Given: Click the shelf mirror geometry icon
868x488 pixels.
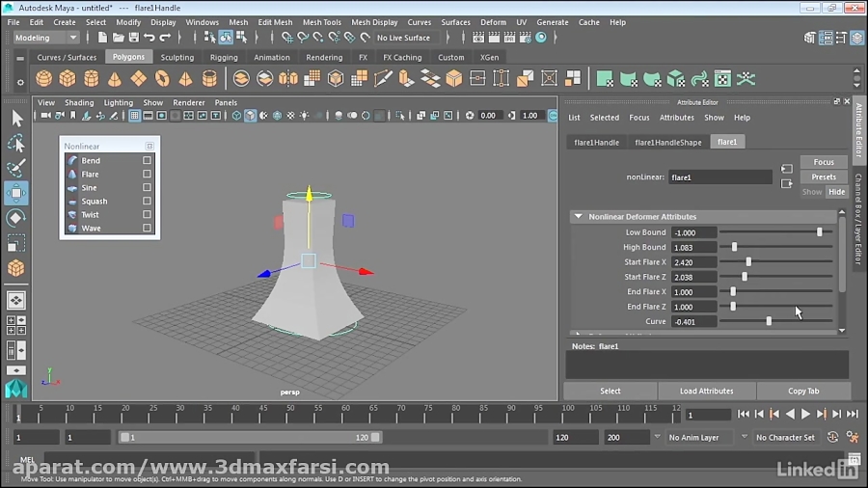Looking at the screenshot, I should [288, 78].
